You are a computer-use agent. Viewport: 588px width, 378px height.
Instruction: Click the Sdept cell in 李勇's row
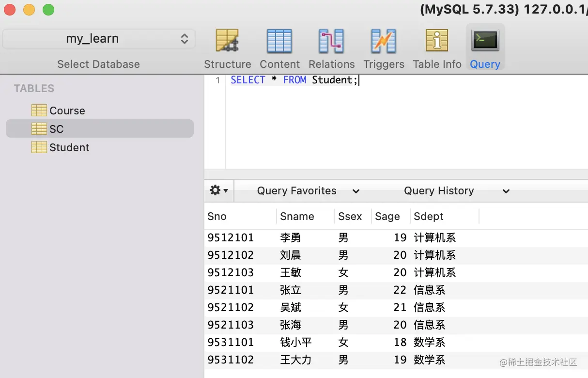coord(434,238)
